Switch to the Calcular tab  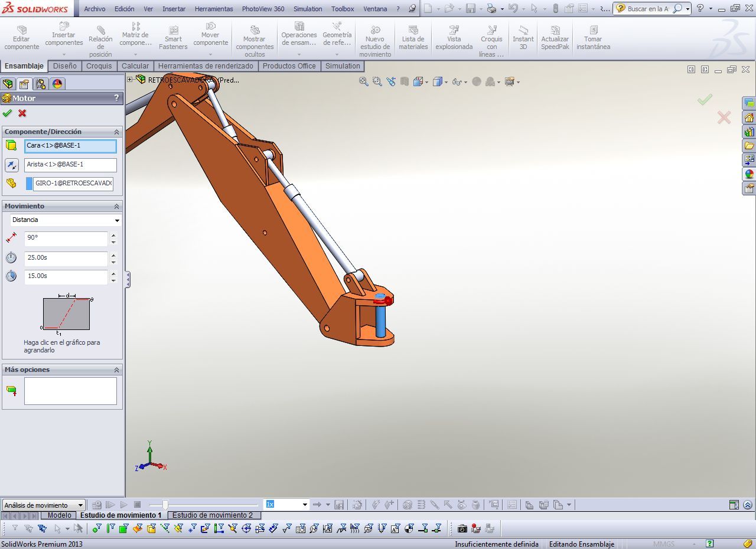135,66
